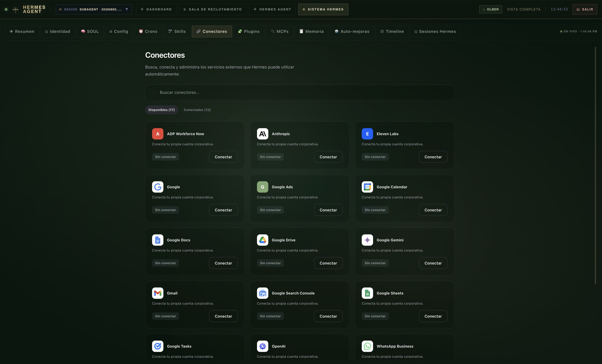
Task: Click the Google Search Console icon
Action: [x=262, y=293]
